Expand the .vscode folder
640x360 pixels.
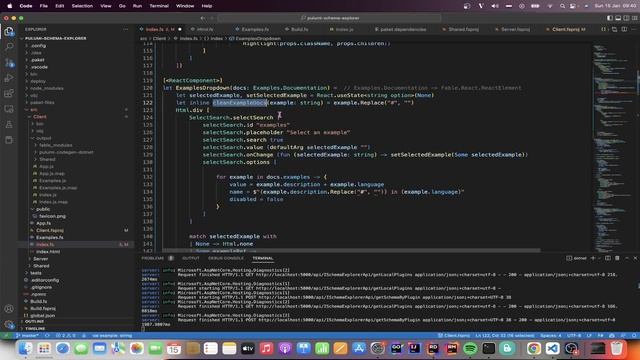click(x=39, y=67)
